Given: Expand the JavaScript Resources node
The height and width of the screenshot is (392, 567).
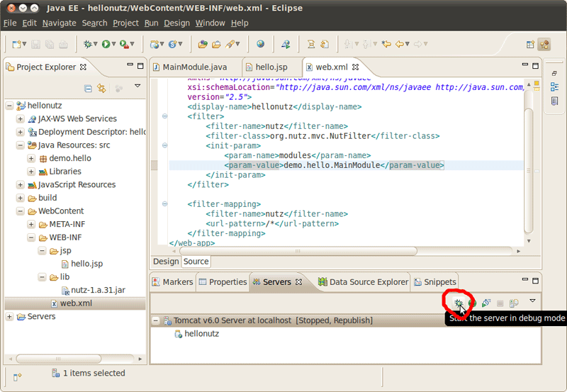Looking at the screenshot, I should 21,185.
